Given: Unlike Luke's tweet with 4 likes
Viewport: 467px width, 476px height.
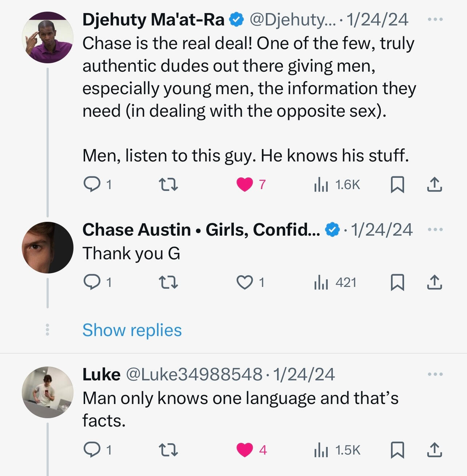Looking at the screenshot, I should pos(245,450).
